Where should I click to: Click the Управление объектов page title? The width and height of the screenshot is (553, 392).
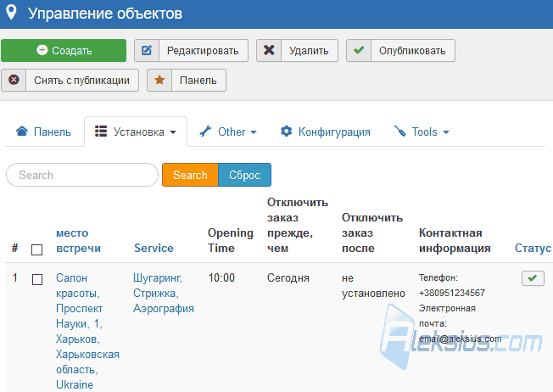pos(105,14)
